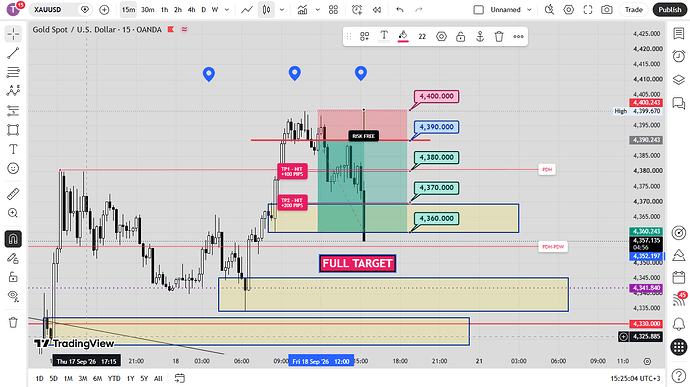690x387 pixels.
Task: Open indicator templates grid
Action: click(334, 9)
